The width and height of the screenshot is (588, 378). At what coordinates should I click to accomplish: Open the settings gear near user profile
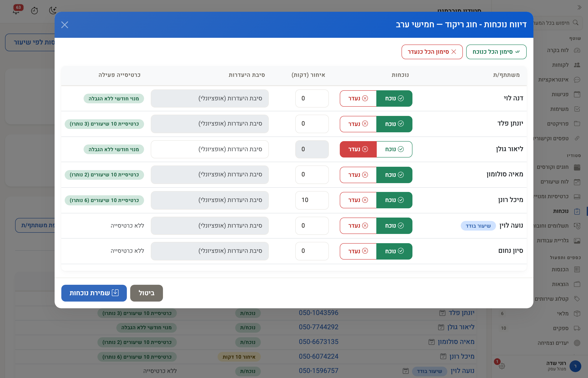point(502,366)
